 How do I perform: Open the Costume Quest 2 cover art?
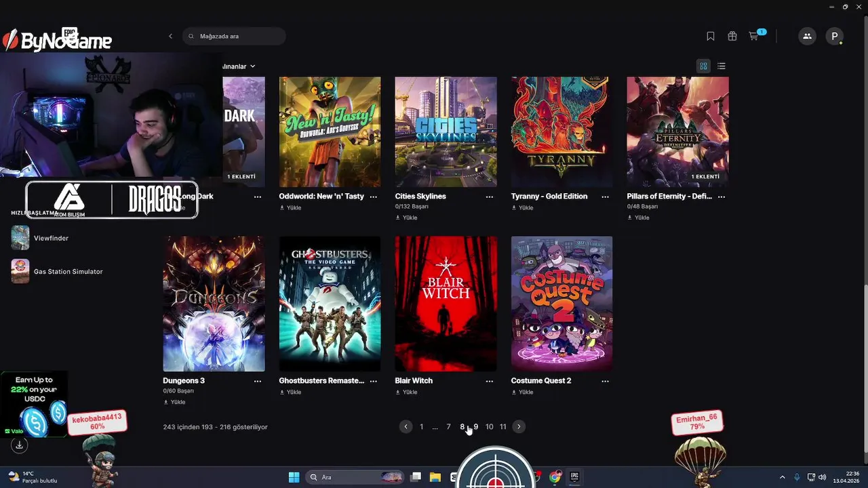561,304
